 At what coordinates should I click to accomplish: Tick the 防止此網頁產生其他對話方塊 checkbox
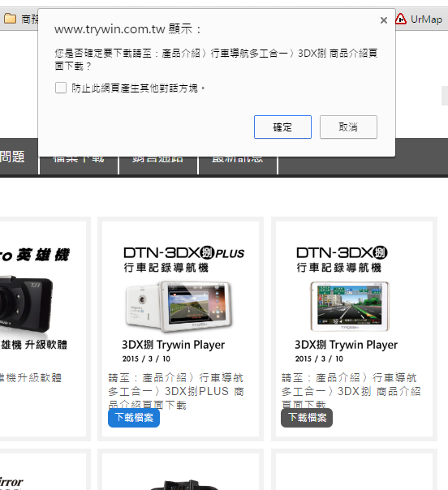(61, 88)
